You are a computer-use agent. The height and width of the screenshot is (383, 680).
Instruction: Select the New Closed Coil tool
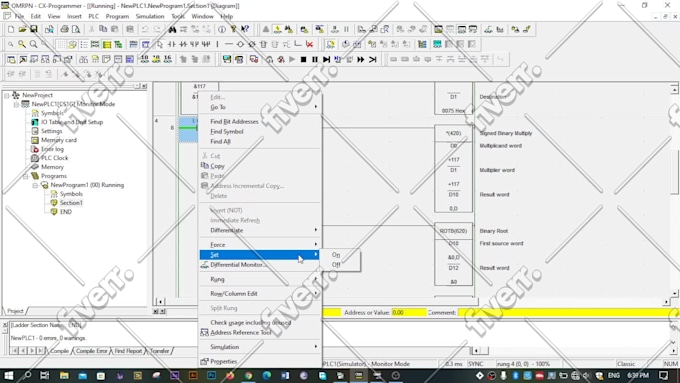[x=252, y=44]
